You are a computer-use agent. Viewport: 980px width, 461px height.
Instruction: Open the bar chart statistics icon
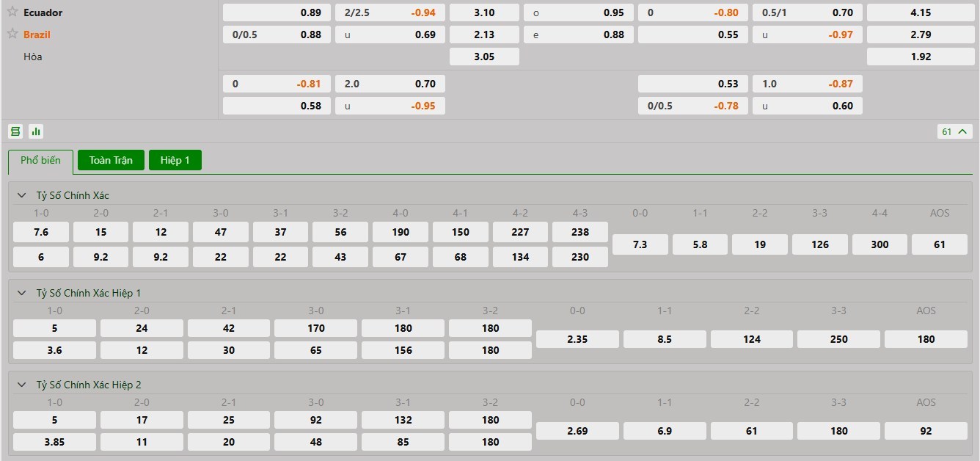36,131
